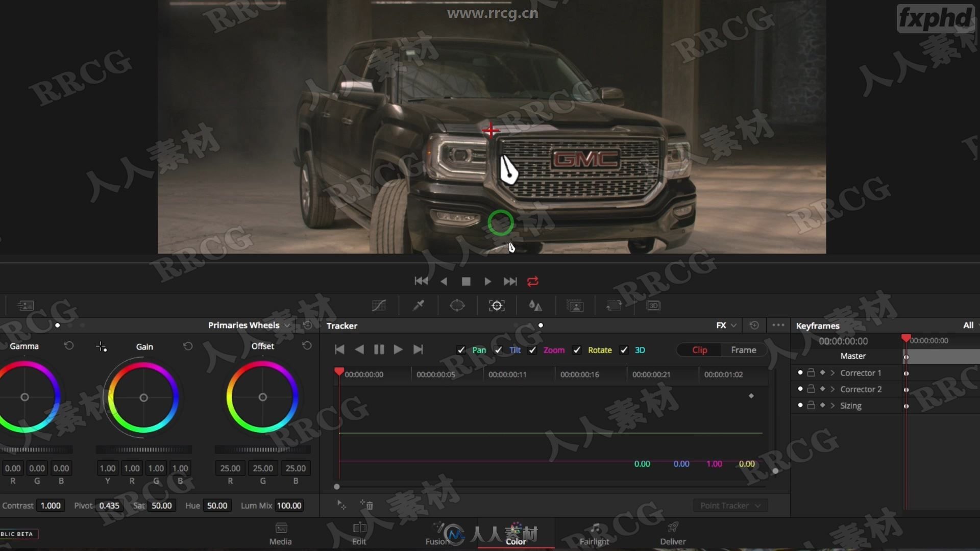This screenshot has width=980, height=551.
Task: Toggle the red loop playback button
Action: (x=532, y=281)
